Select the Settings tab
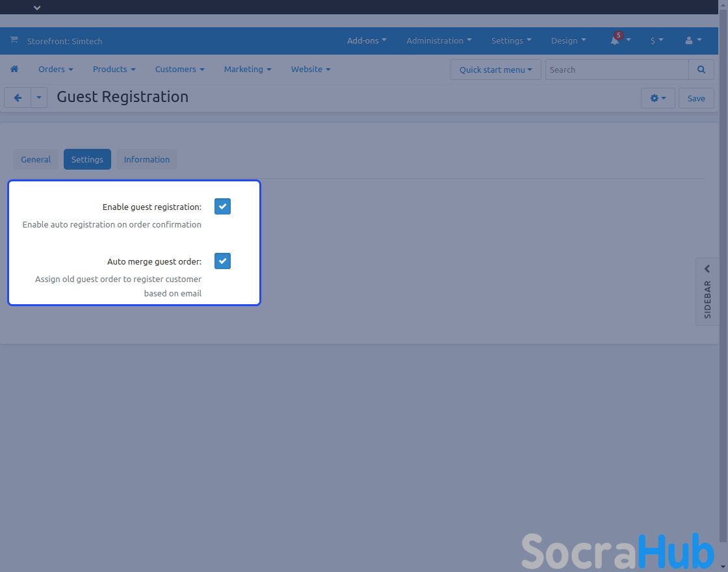Screen dimensions: 728x572 (87, 159)
